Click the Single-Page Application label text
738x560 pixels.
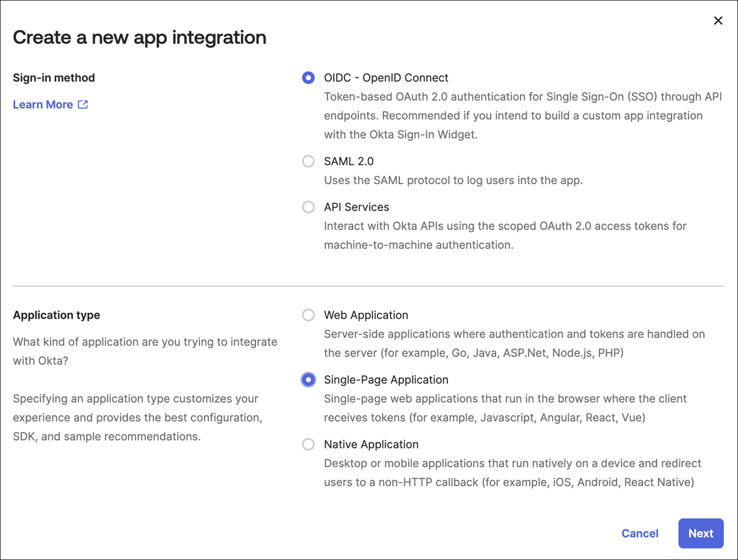point(386,380)
